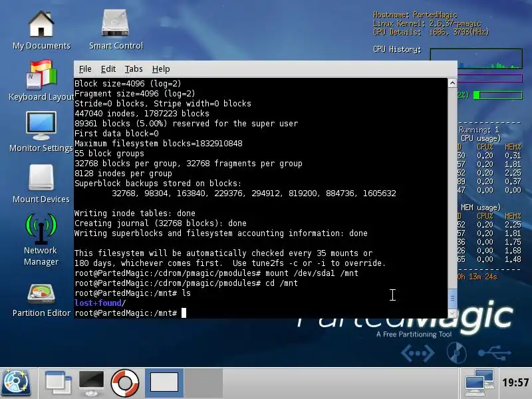
Task: Open Network Manager desktop icon
Action: point(41,239)
